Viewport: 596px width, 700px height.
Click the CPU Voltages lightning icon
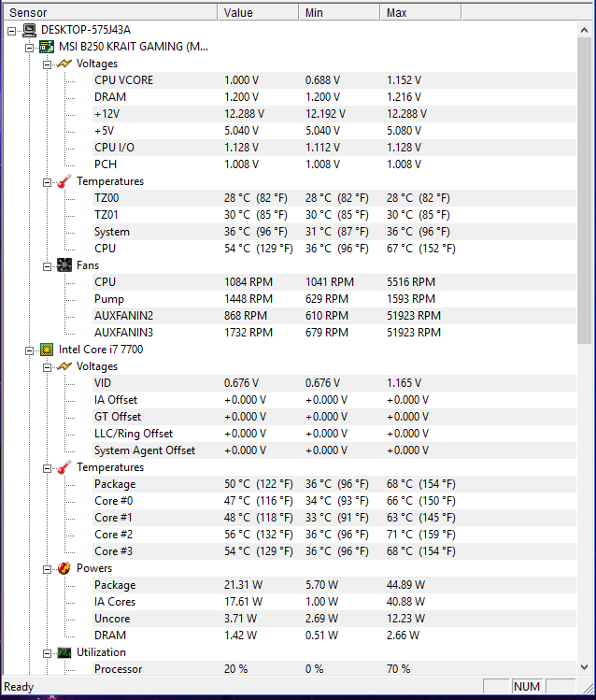click(64, 366)
